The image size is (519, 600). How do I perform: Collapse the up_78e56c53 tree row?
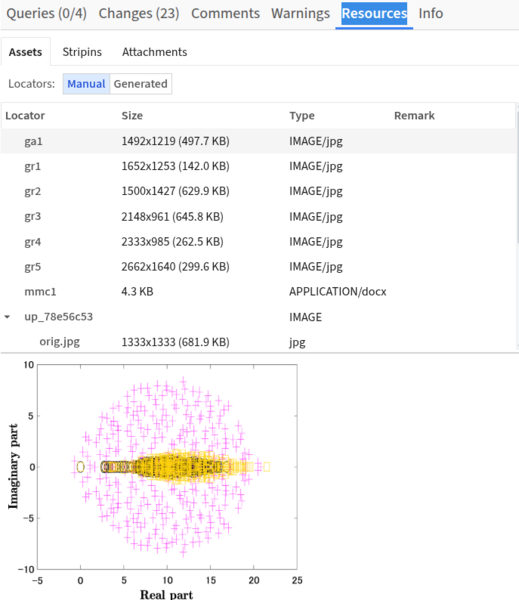pyautogui.click(x=7, y=317)
